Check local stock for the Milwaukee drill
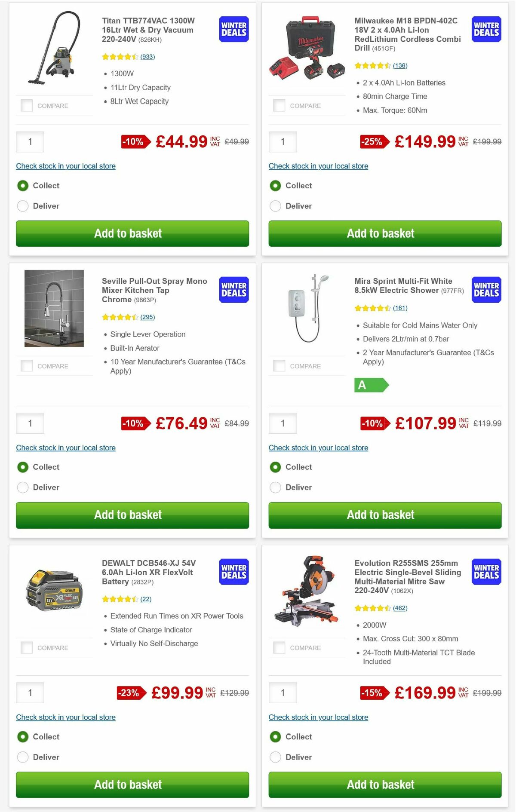516x812 pixels. 318,166
